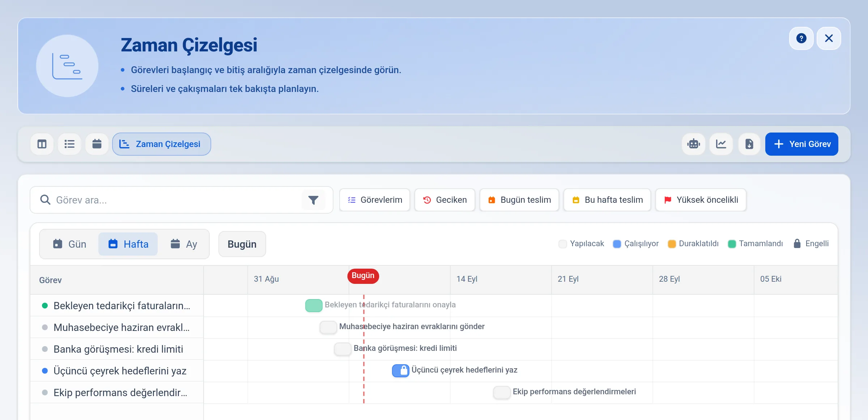
Task: Click the Çalışıyor blue legend swatch
Action: [617, 244]
